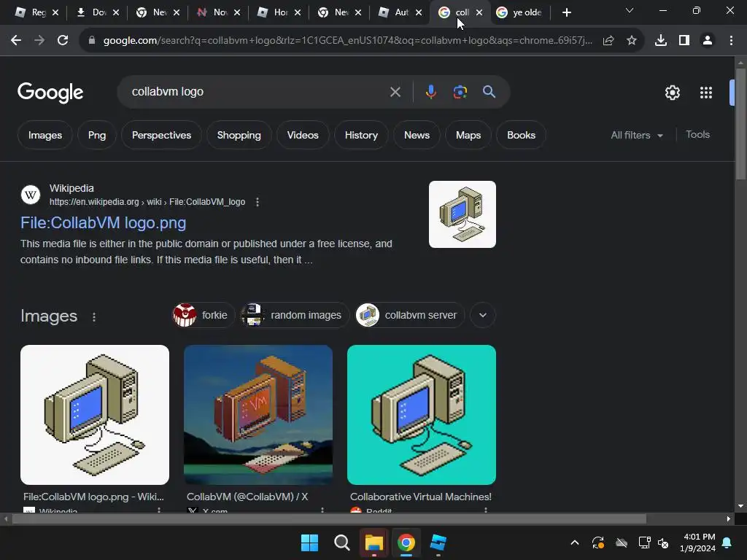Click the search input with collabvm logo

(x=258, y=92)
